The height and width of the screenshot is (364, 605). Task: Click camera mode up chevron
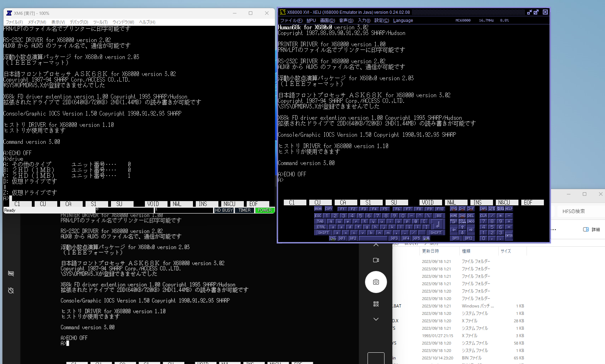[x=376, y=245]
